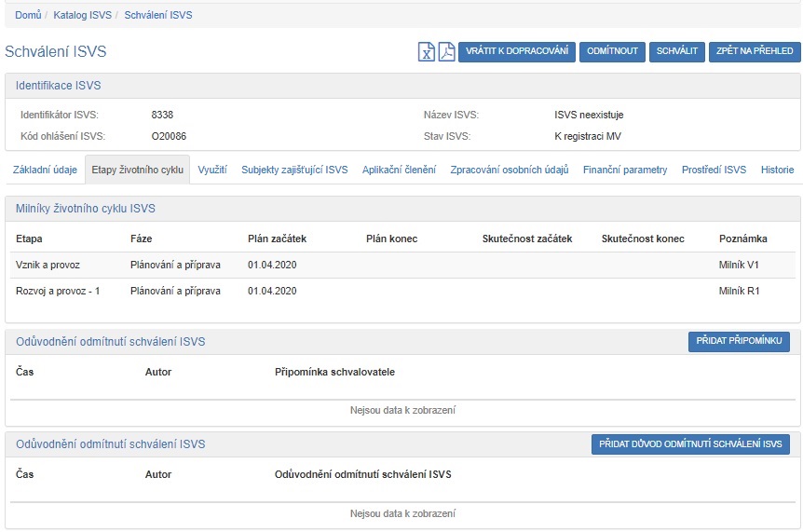Go back via Zpět na přehled
This screenshot has height=532, width=803.
tap(755, 52)
